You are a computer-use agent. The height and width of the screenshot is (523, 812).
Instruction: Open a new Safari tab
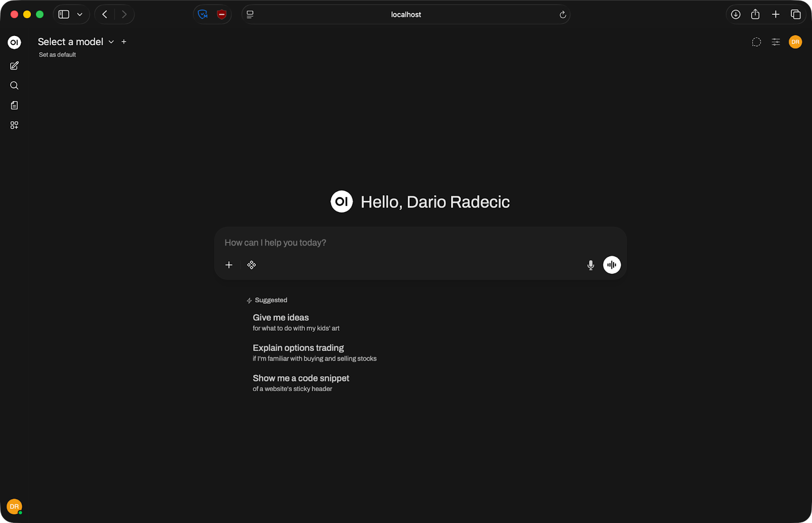point(775,14)
